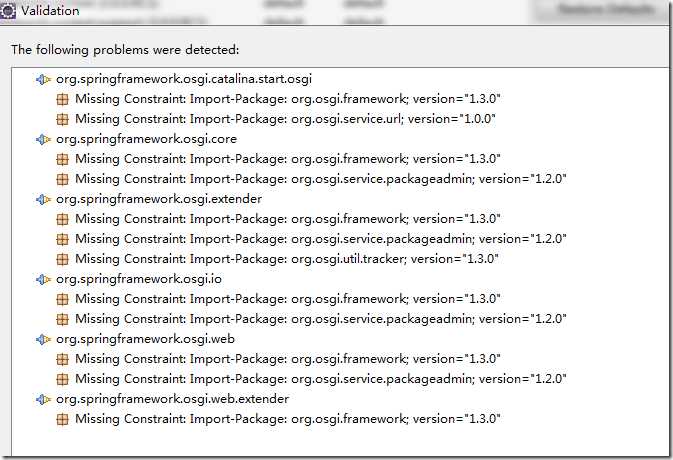Select packageadmin constraint under org.springframework.osgi.core
The width and height of the screenshot is (673, 460).
(320, 179)
